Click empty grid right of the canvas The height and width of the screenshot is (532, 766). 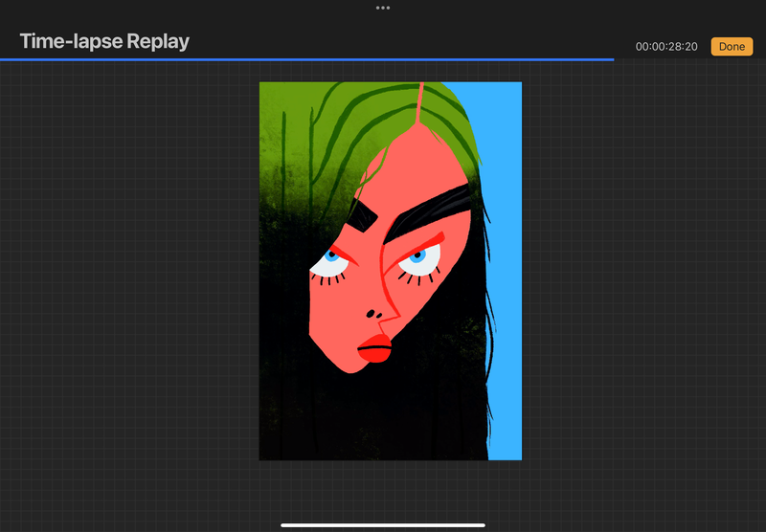coord(642,287)
